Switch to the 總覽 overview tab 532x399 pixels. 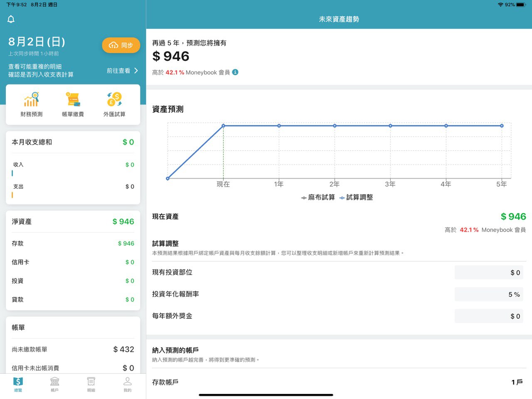click(18, 384)
